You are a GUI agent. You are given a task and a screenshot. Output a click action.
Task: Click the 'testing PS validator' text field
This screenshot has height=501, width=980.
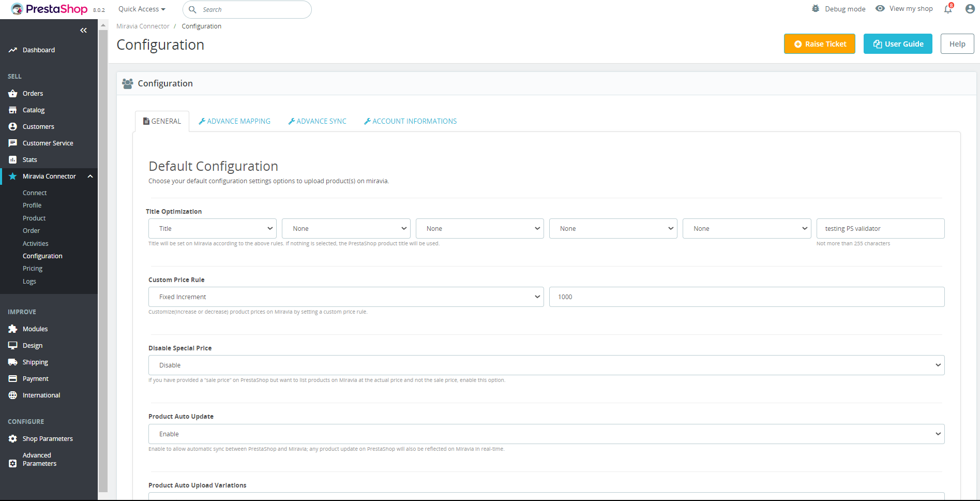tap(881, 229)
